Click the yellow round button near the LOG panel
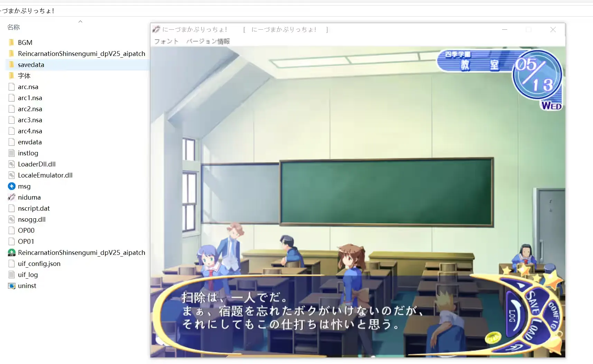593x364 pixels. click(x=493, y=337)
